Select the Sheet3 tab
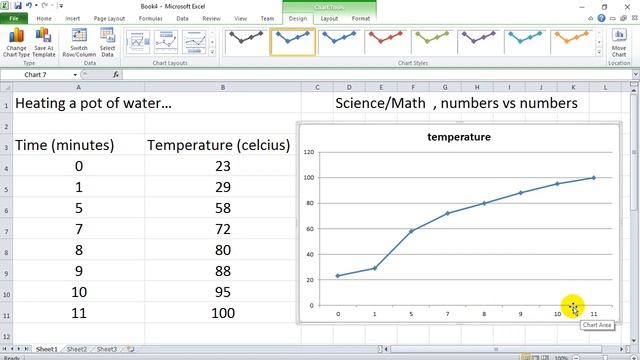Image resolution: width=640 pixels, height=360 pixels. click(107, 349)
